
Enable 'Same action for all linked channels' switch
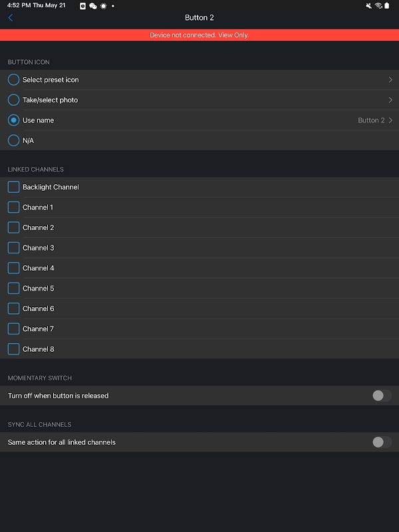pyautogui.click(x=381, y=442)
